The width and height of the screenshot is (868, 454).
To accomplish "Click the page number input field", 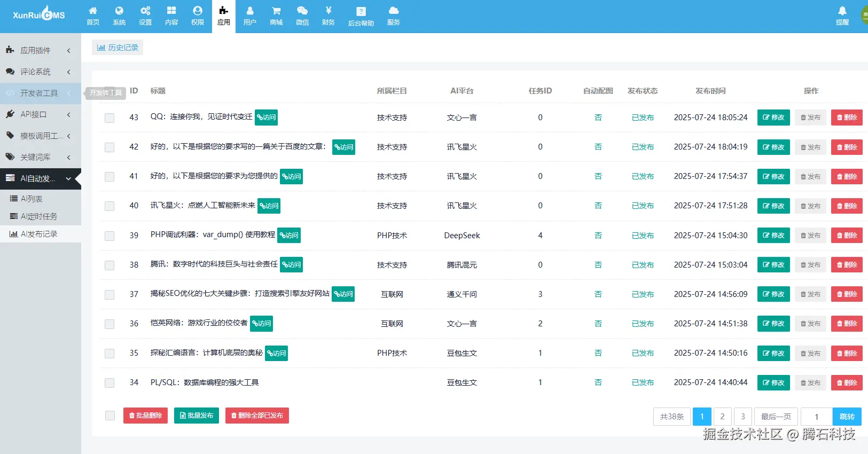I will [816, 417].
